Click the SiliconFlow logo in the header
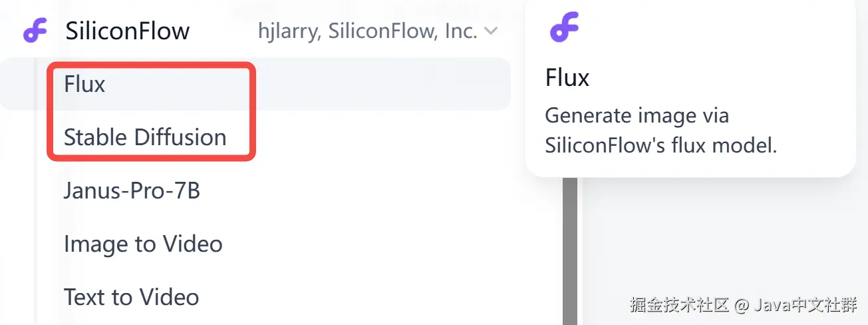The height and width of the screenshot is (325, 868). 36,31
